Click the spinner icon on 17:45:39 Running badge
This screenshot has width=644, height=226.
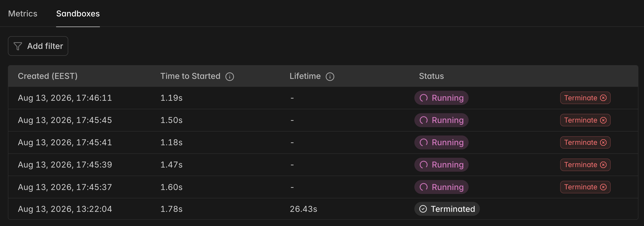click(x=424, y=165)
